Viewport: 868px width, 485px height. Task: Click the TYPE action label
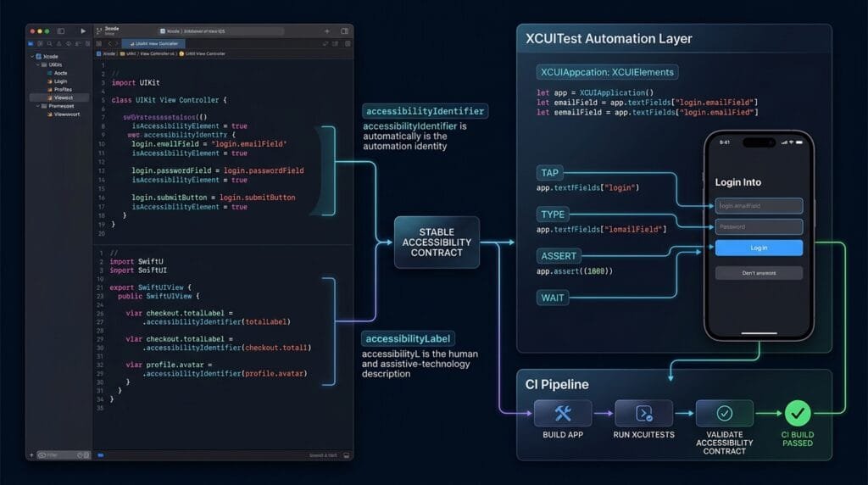click(553, 215)
